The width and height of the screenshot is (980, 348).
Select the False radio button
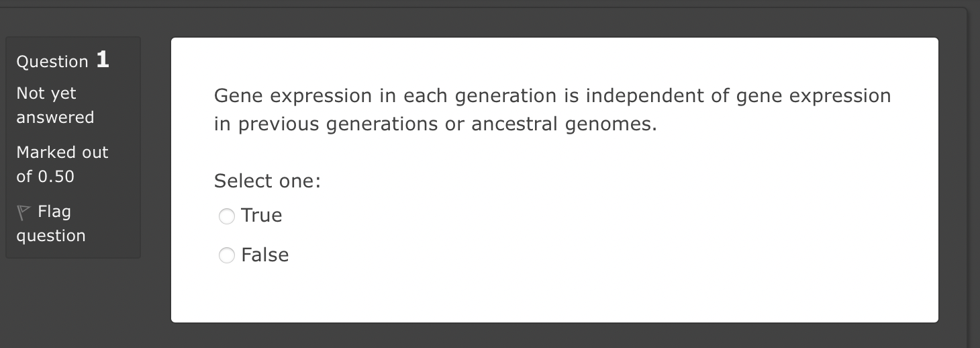(x=227, y=255)
